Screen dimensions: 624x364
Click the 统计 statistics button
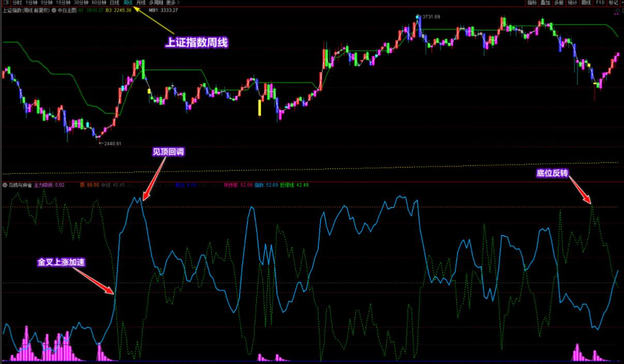coord(572,3)
